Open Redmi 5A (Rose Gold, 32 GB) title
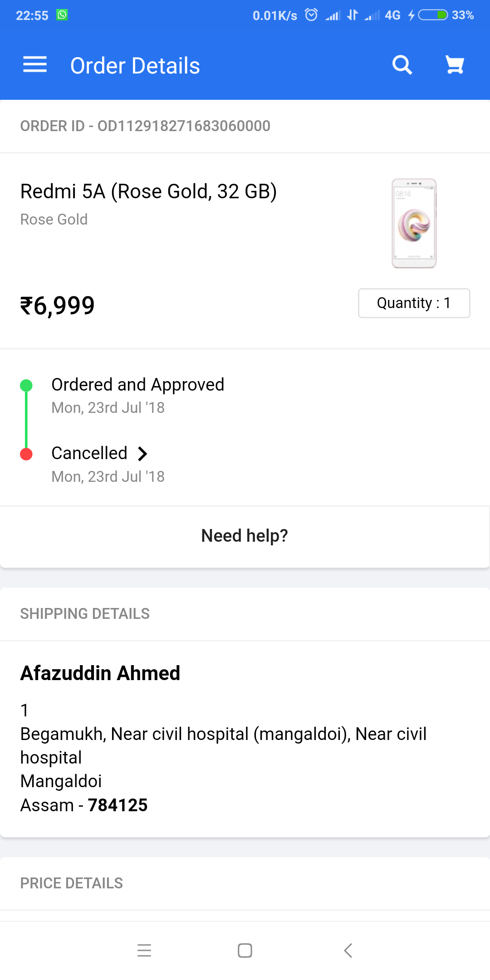 coord(149,191)
